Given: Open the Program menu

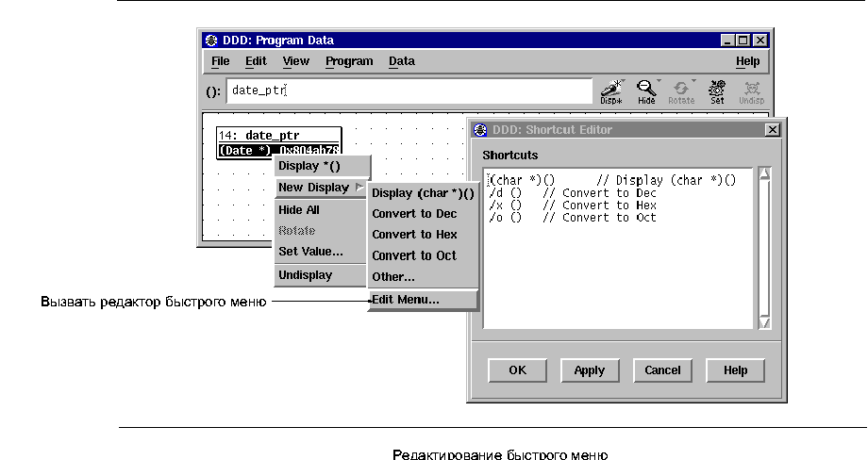Looking at the screenshot, I should coord(349,61).
